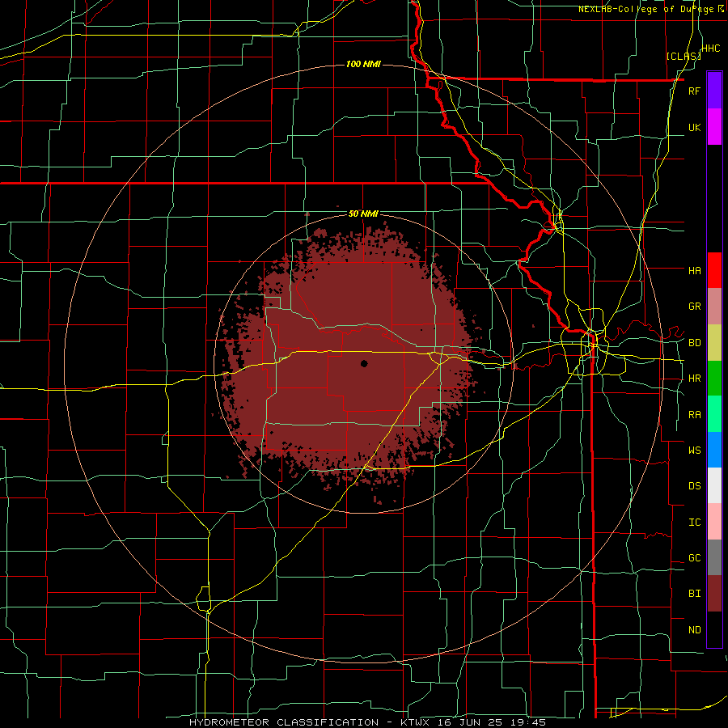
Task: Click the "ND" legend label
Action: coord(694,630)
